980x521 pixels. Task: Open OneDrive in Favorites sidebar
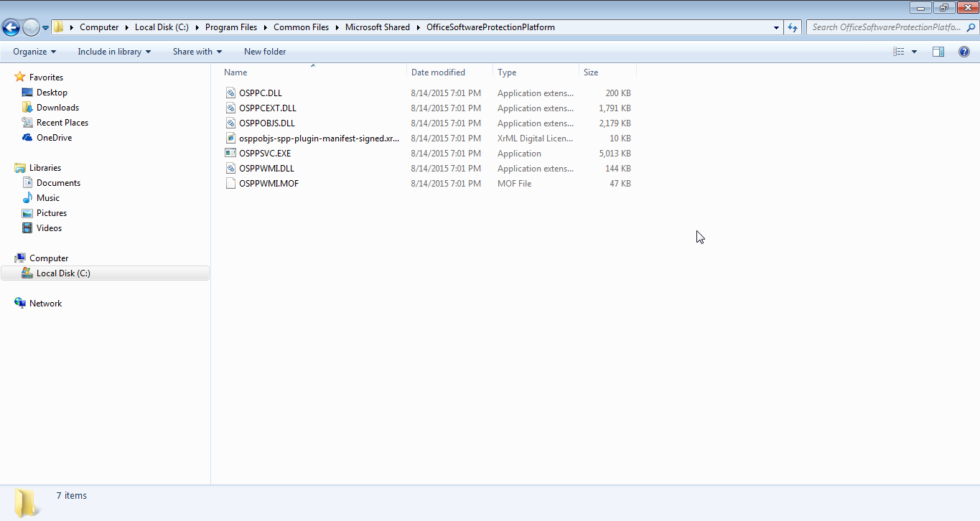click(54, 138)
